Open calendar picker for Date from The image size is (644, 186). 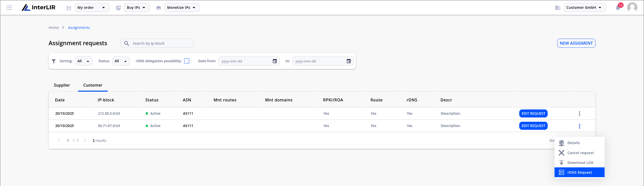275,61
